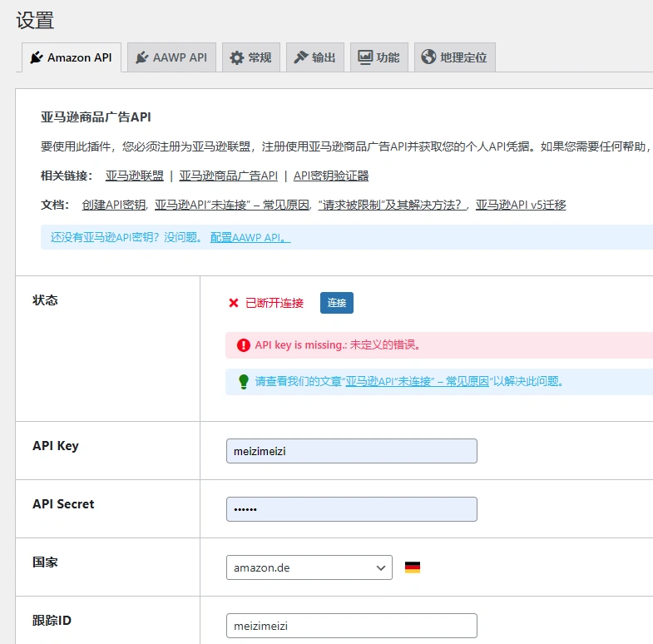The height and width of the screenshot is (644, 653).
Task: Click the red X disconnected status icon
Action: click(234, 303)
